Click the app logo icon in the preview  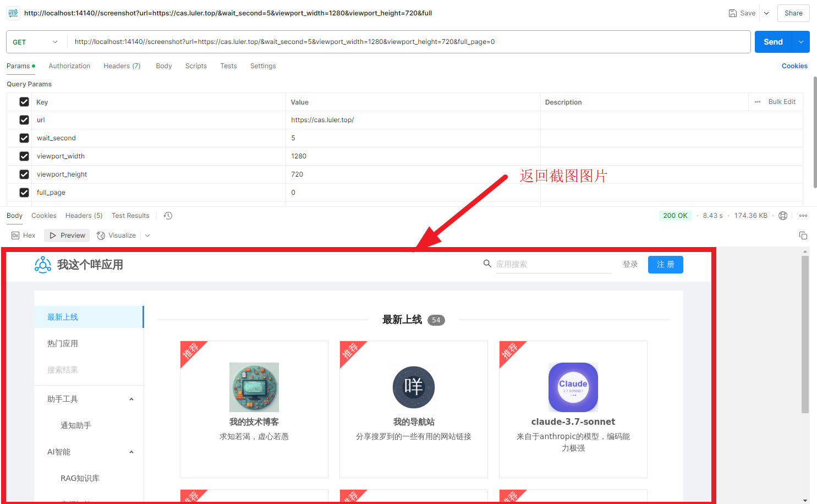(x=43, y=265)
